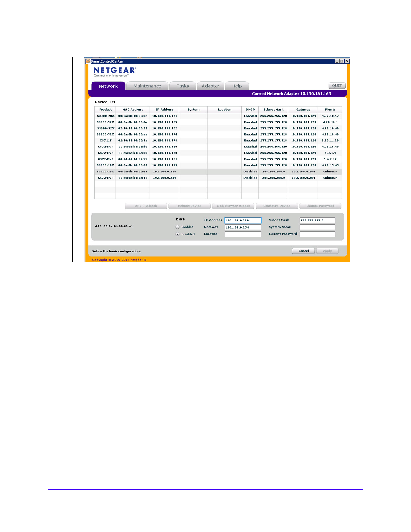Minimize the SmartControlCenter window

(x=337, y=61)
